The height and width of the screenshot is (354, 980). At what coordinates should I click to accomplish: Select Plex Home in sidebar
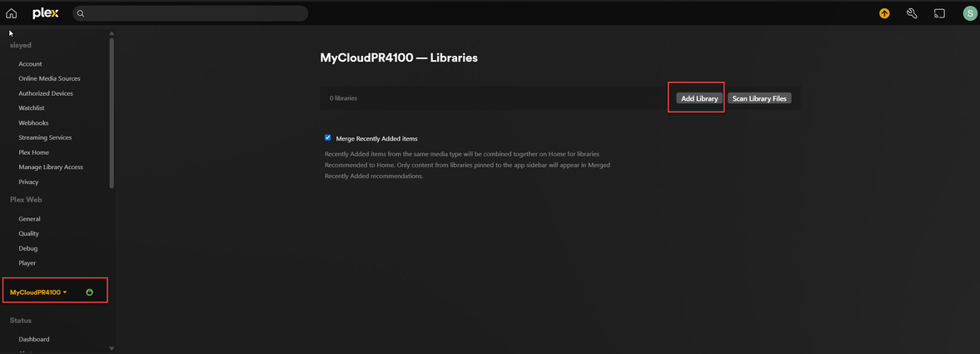point(34,152)
